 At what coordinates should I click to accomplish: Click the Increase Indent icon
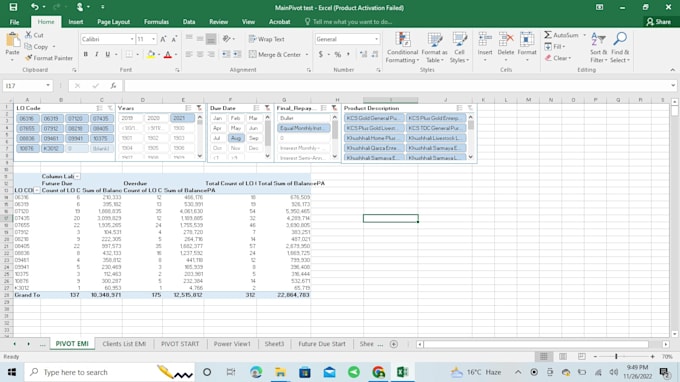pos(237,54)
